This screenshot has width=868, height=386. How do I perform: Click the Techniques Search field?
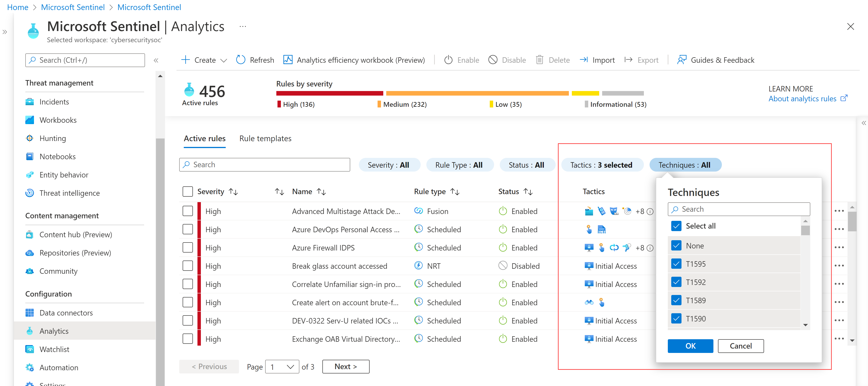click(738, 209)
